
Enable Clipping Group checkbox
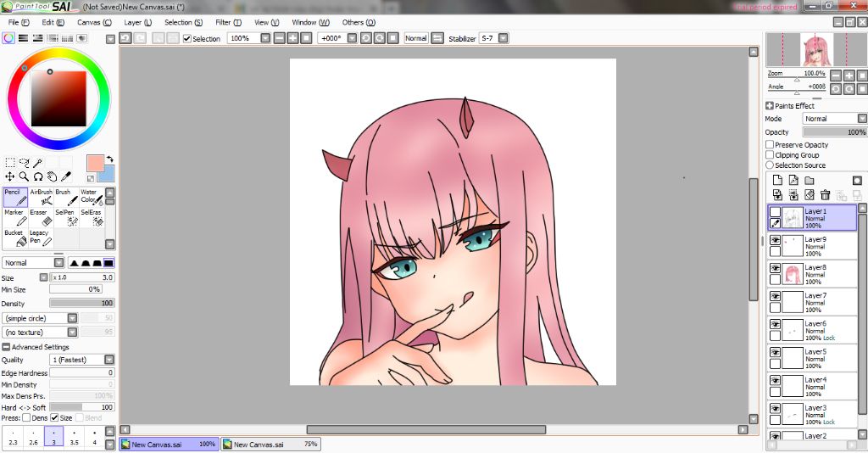[770, 155]
